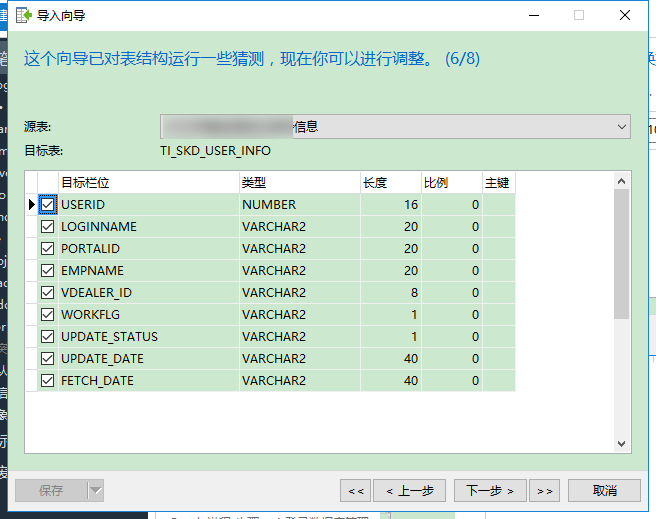The height and width of the screenshot is (519, 656).
Task: Select the FETCH_DATE field name cell
Action: coord(149,381)
